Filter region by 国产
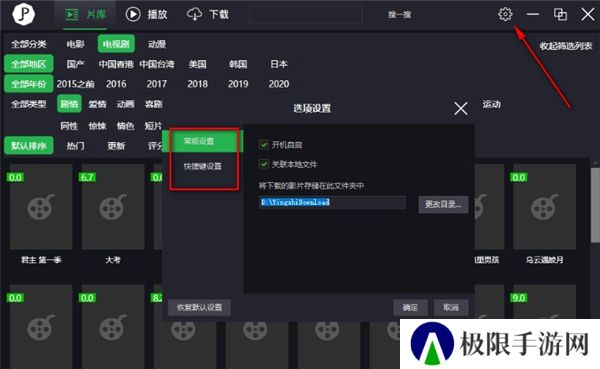This screenshot has height=369, width=600. coord(75,64)
